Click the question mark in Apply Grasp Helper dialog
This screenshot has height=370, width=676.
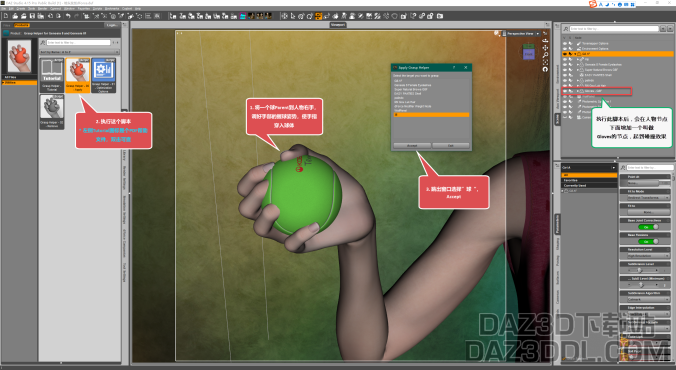(454, 68)
